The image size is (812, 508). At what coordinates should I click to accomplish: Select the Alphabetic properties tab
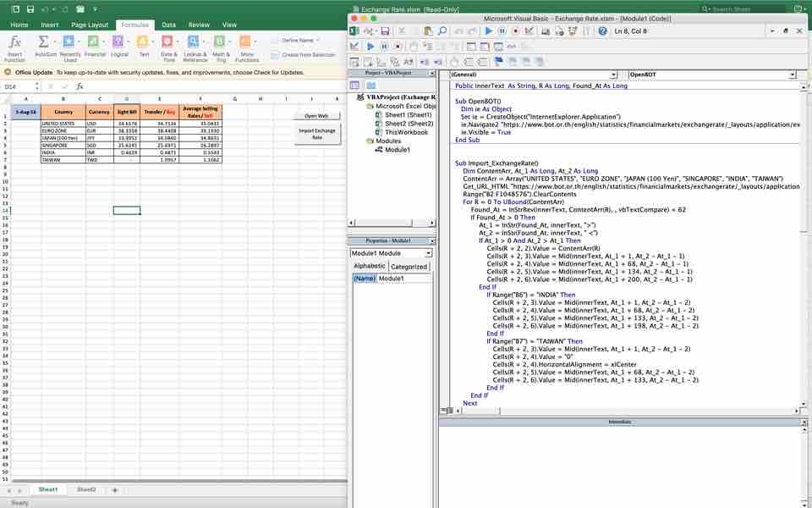[370, 266]
